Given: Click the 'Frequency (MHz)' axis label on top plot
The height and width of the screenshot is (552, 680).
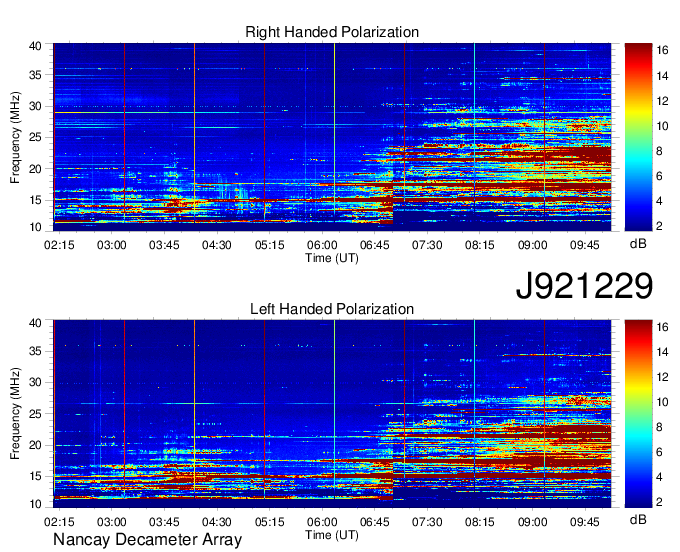Looking at the screenshot, I should tap(15, 137).
